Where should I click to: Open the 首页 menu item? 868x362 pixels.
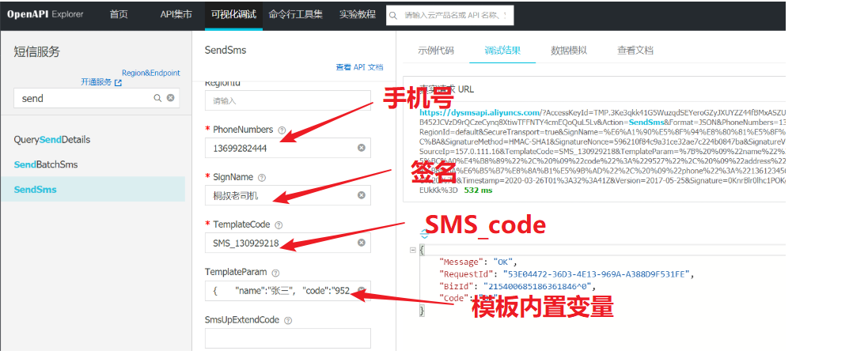coord(119,15)
